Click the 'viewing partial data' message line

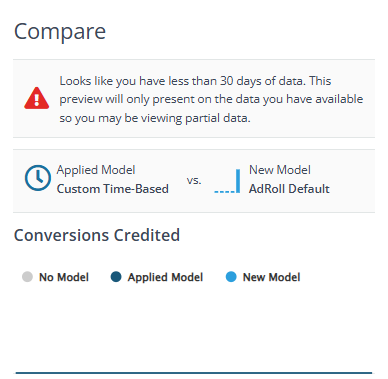[x=155, y=118]
